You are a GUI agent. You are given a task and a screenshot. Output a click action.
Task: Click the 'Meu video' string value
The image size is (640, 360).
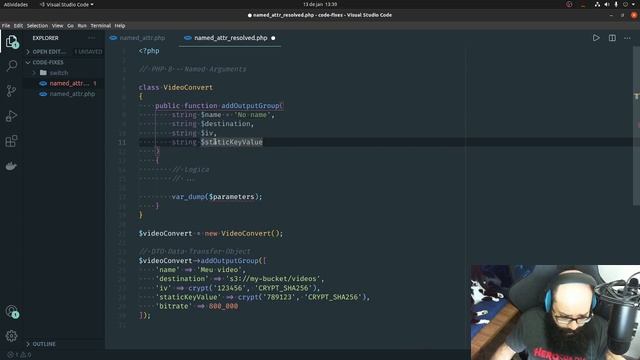[219, 270]
